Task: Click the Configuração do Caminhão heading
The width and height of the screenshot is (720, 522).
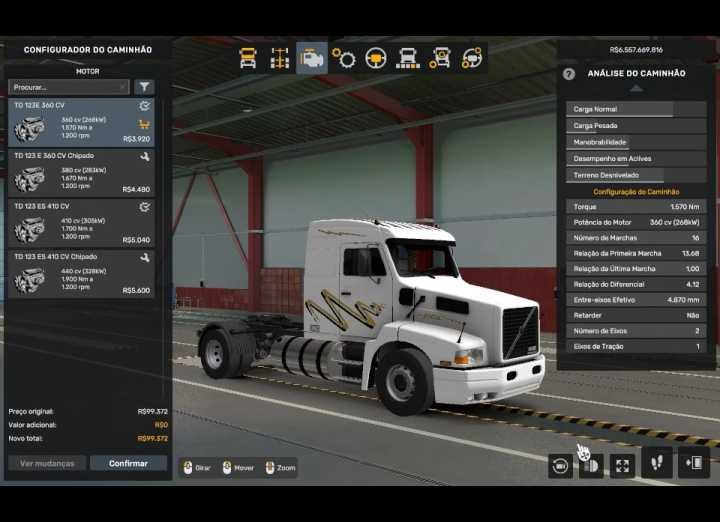Action: [x=636, y=192]
